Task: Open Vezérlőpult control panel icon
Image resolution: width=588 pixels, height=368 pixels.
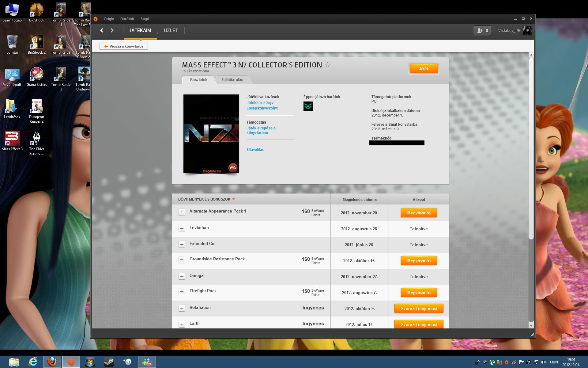Action: click(x=12, y=77)
